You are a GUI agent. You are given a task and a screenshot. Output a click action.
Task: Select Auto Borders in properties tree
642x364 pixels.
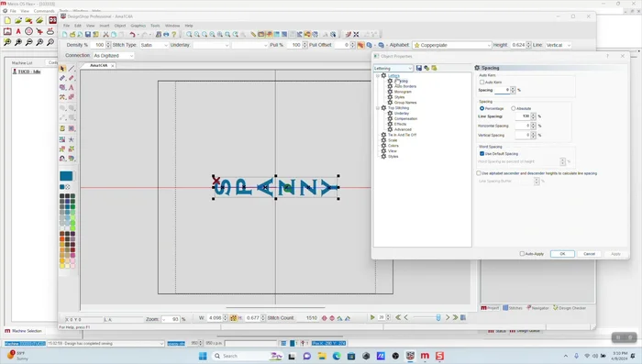tap(405, 86)
